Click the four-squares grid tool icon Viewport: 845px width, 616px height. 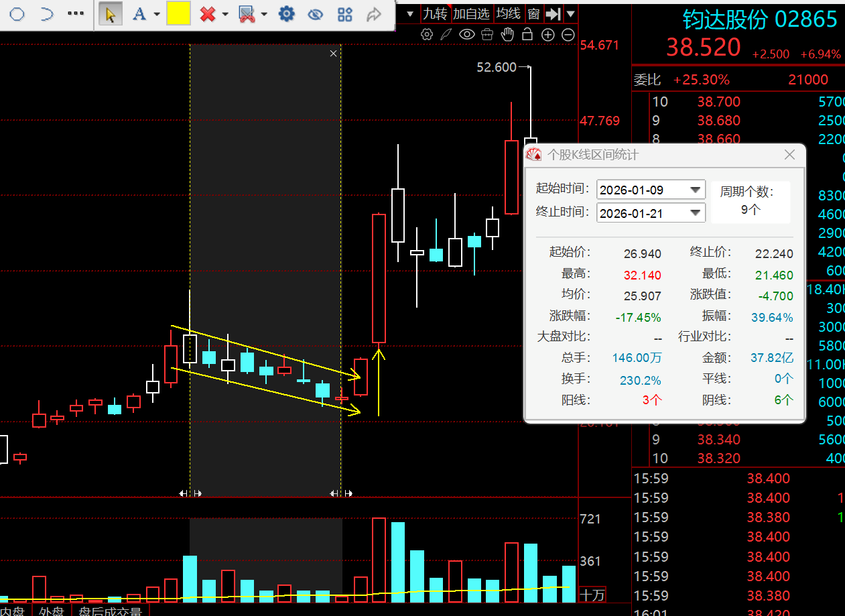click(x=345, y=14)
